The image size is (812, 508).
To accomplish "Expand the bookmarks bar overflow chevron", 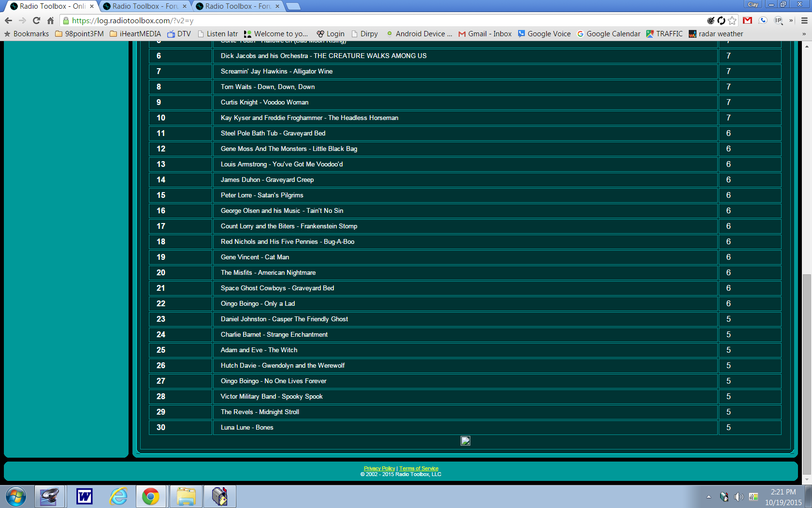I will coord(804,34).
